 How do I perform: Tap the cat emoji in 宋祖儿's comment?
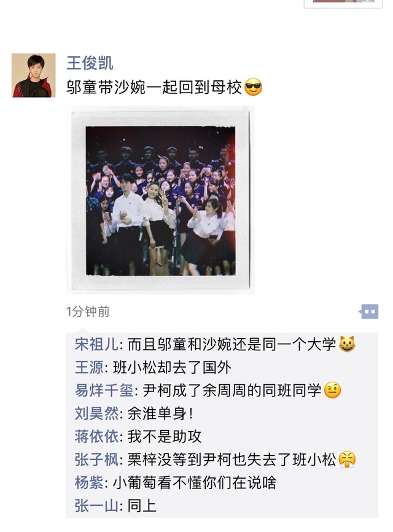coord(347,344)
